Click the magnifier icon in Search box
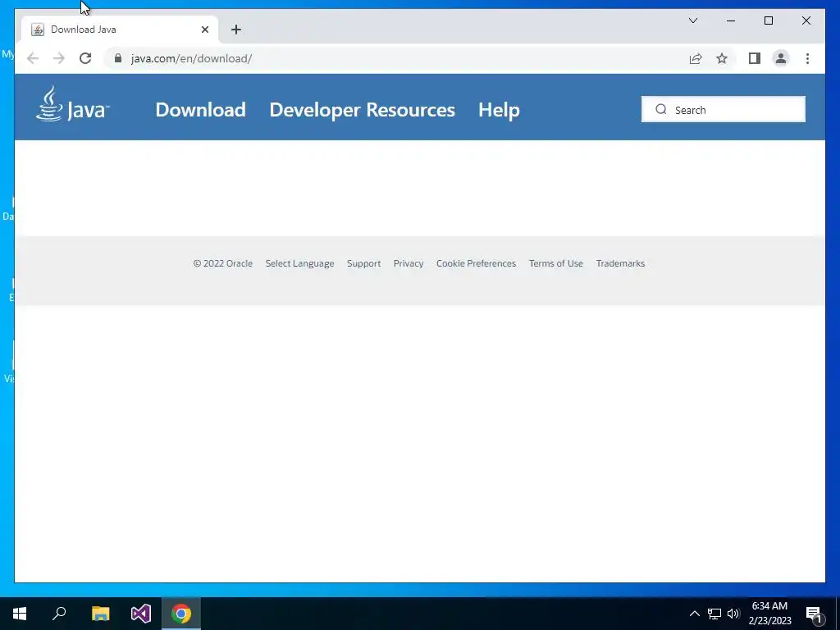 pos(661,109)
